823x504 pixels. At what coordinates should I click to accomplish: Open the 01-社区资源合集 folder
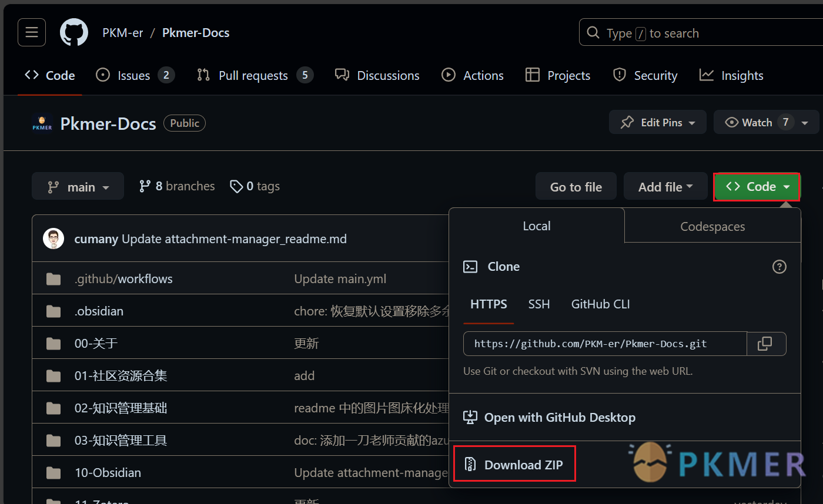click(121, 375)
